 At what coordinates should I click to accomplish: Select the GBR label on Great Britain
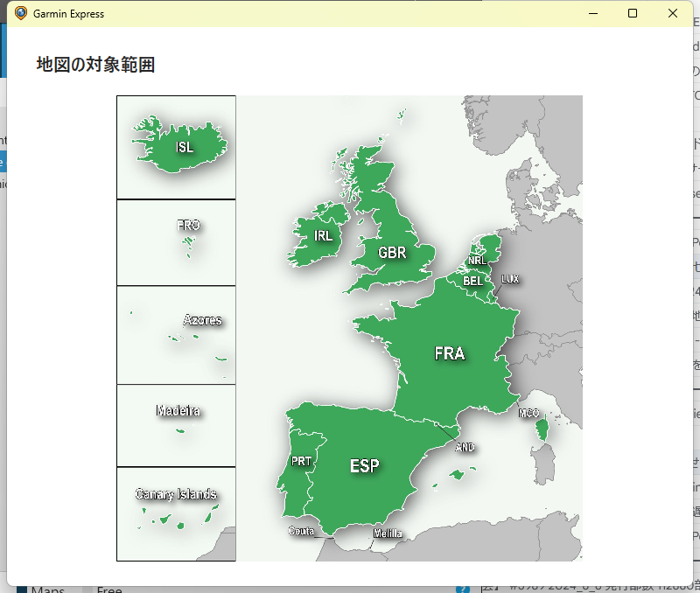[x=392, y=253]
